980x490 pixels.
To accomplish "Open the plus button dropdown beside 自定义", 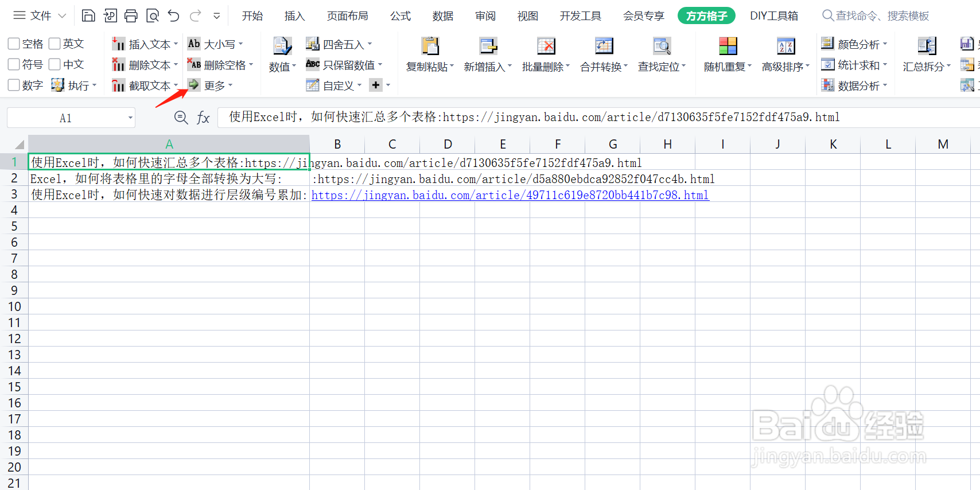I will (x=388, y=85).
